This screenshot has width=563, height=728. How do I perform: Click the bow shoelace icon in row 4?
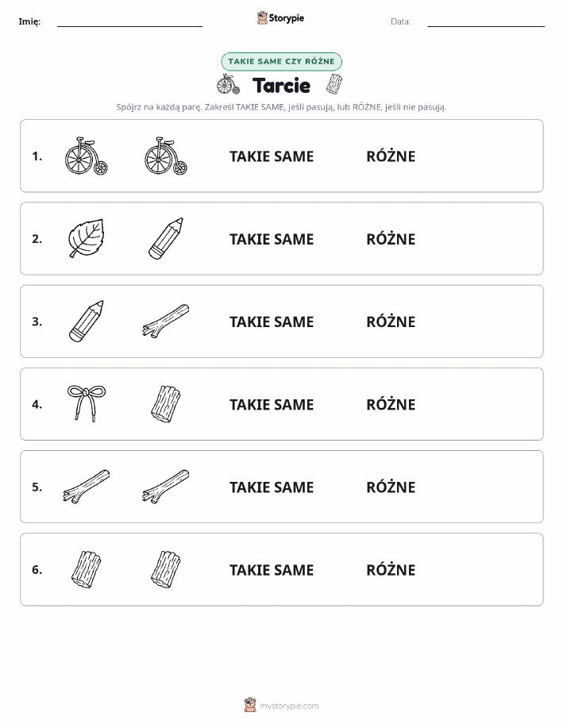[87, 403]
